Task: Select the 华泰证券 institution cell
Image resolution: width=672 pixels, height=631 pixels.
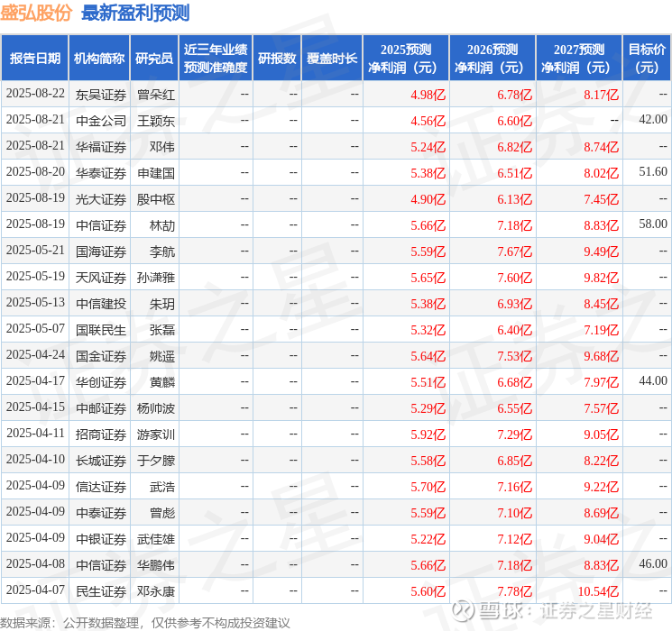Action: click(x=101, y=173)
